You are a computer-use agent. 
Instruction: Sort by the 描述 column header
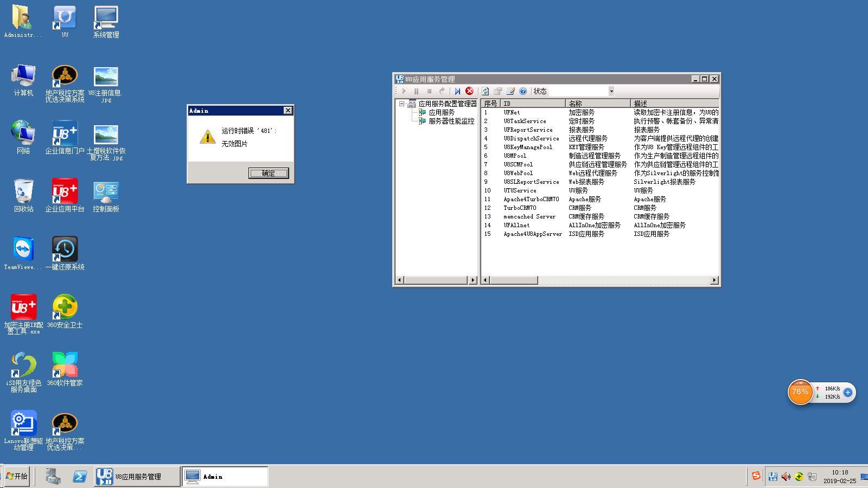coord(675,103)
